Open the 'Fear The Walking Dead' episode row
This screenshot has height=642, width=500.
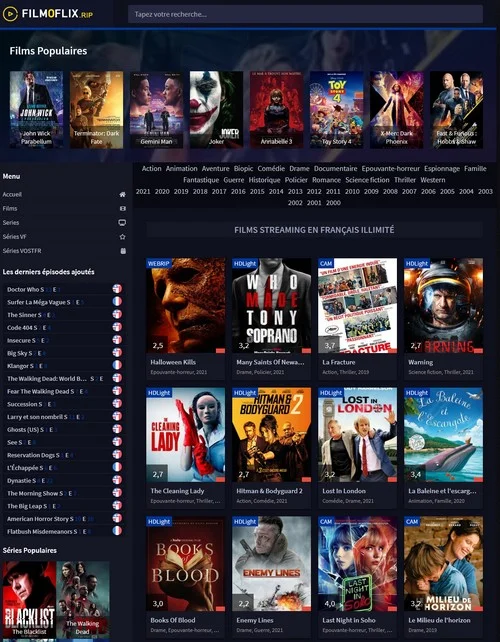pyautogui.click(x=64, y=391)
